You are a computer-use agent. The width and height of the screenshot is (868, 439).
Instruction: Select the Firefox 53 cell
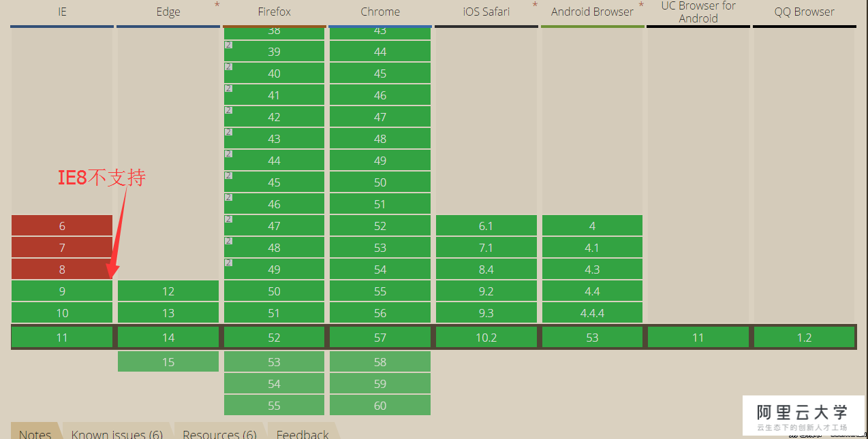point(274,362)
